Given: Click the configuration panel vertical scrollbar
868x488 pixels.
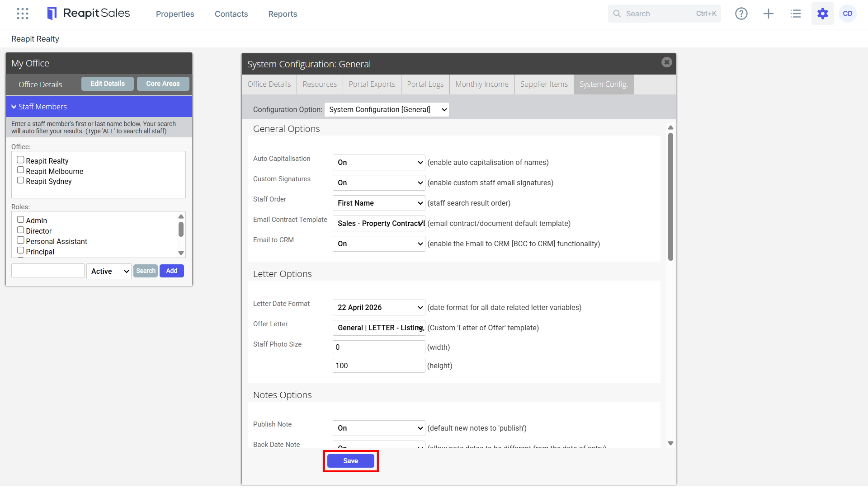Looking at the screenshot, I should (x=670, y=197).
